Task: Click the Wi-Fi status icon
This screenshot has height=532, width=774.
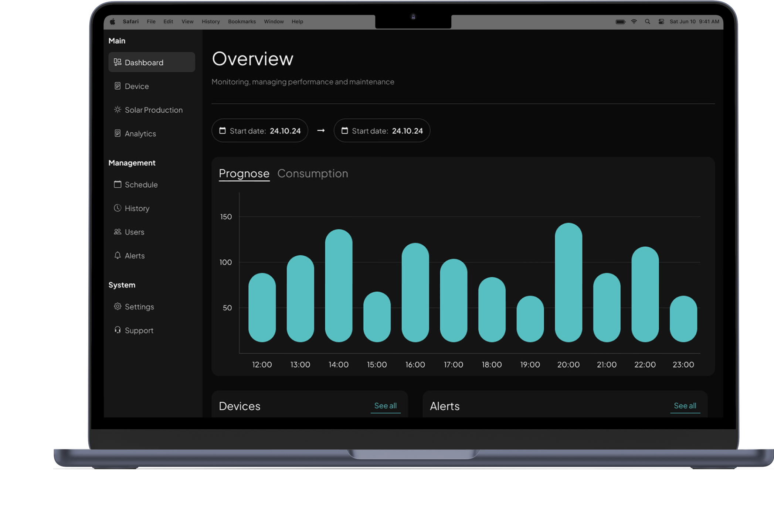Action: tap(634, 21)
